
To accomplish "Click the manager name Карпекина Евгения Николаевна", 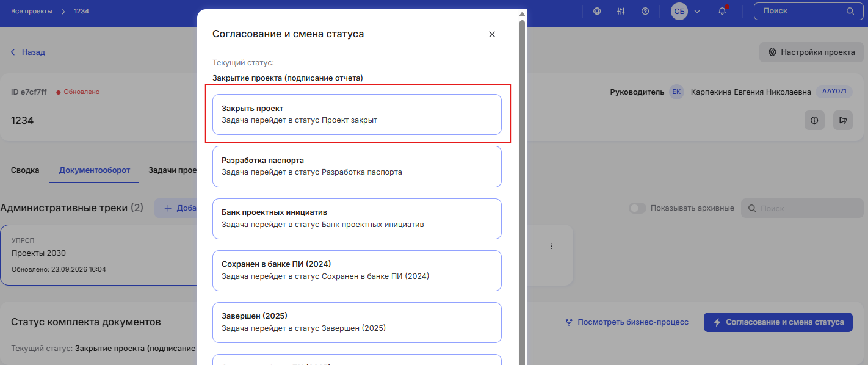I will (751, 92).
